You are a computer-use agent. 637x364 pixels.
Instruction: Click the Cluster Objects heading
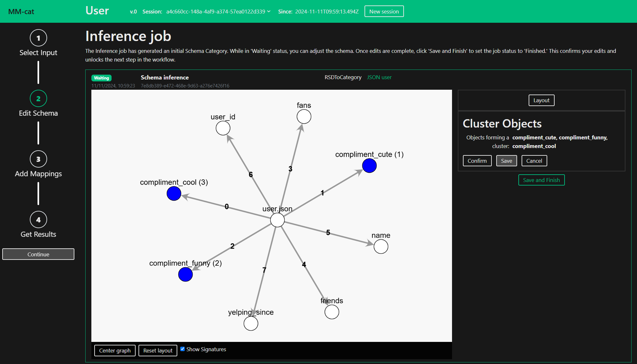pyautogui.click(x=502, y=124)
